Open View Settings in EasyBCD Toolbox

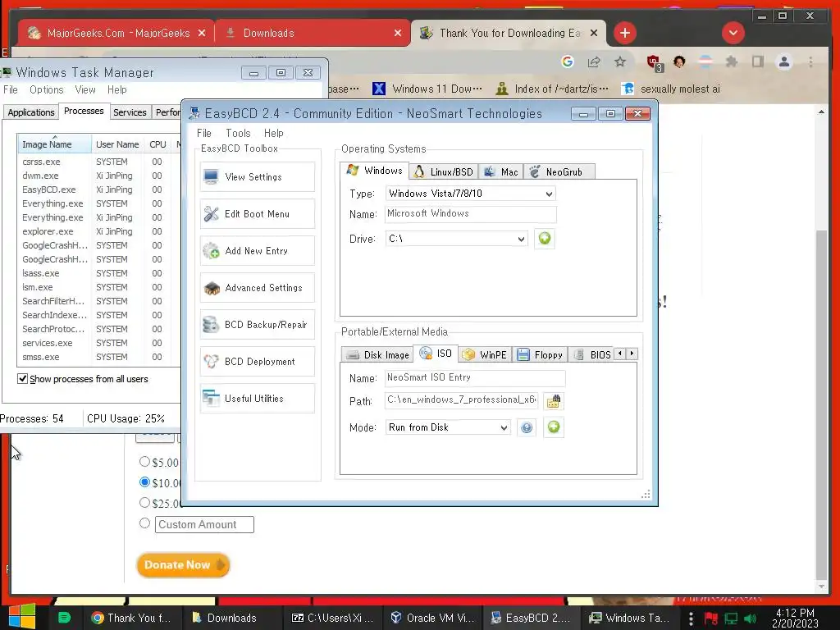pos(257,177)
